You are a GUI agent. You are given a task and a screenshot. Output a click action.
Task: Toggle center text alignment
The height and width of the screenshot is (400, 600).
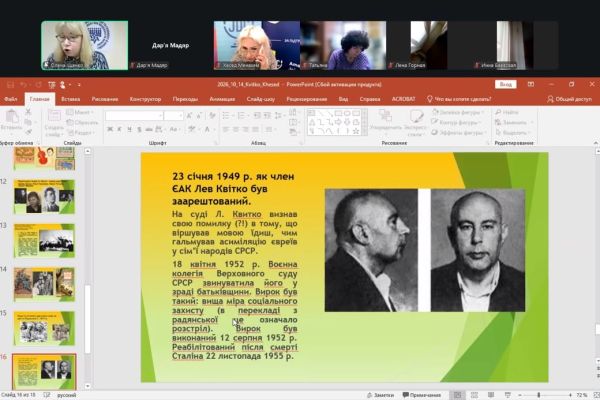(x=236, y=129)
